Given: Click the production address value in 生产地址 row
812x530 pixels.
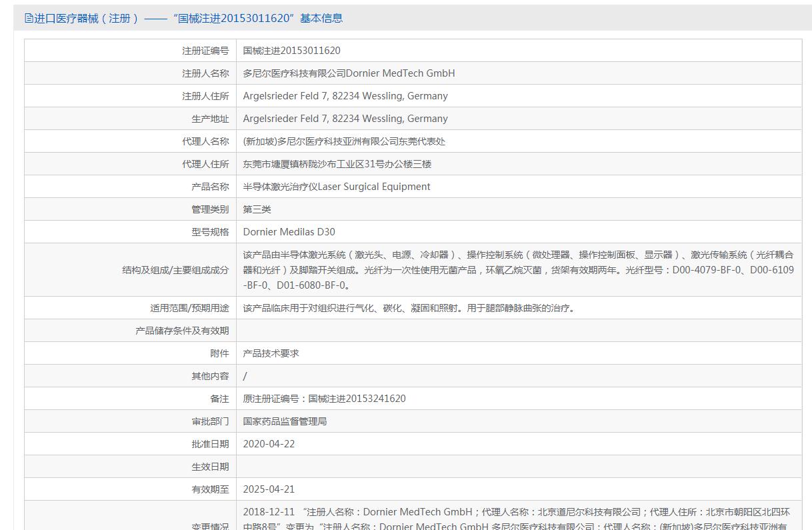Looking at the screenshot, I should coord(345,119).
